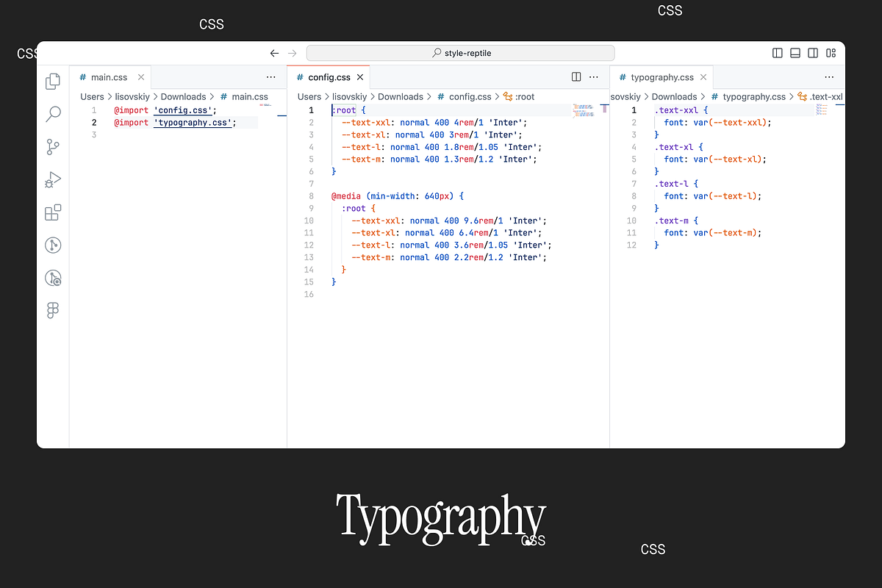882x588 pixels.
Task: Open the Source Control view
Action: pos(53,147)
